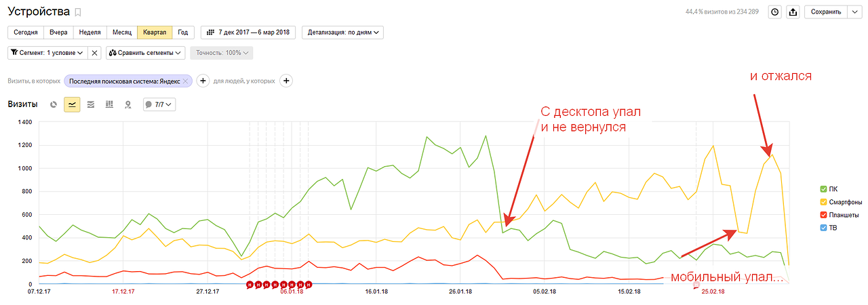Uncheck the ПК series checkbox

[823, 188]
